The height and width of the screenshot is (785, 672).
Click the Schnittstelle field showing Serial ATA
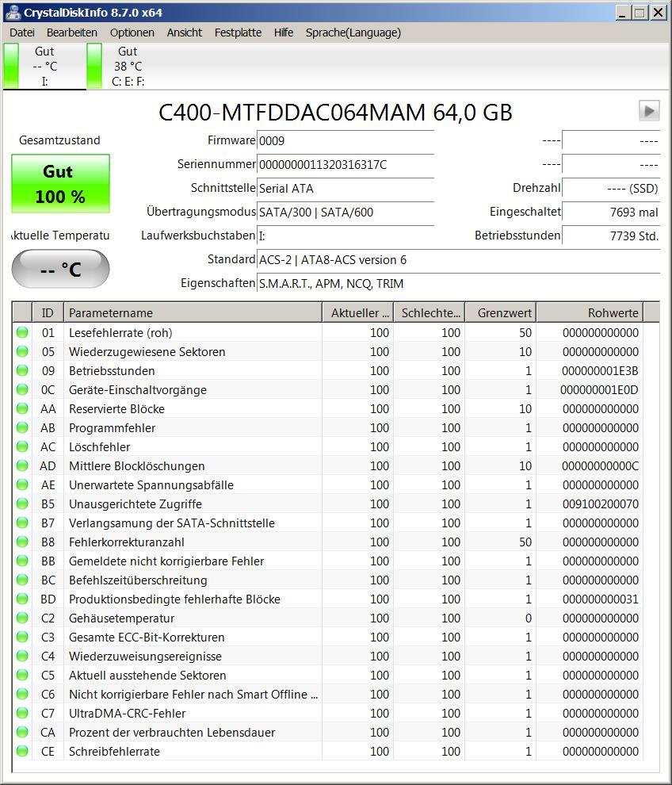tap(346, 188)
